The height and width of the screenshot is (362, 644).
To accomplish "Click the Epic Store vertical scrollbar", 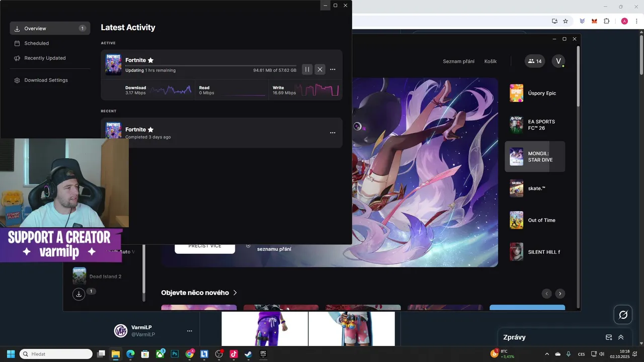I will pos(578,75).
